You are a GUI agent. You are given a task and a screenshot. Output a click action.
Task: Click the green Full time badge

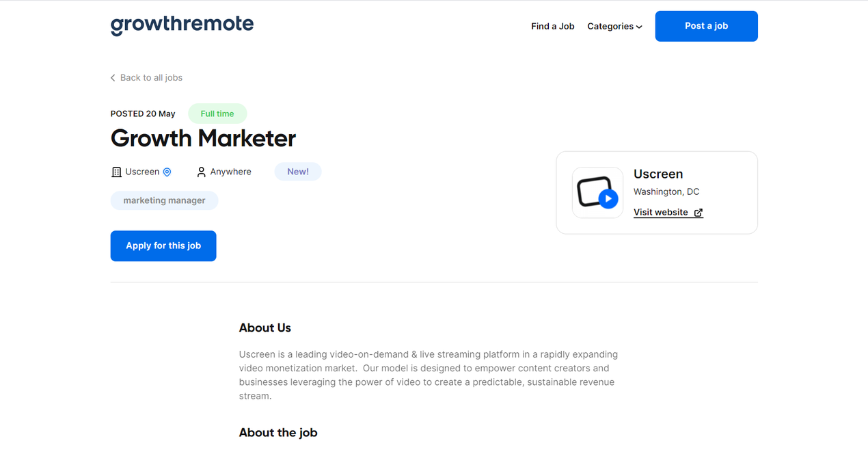pos(217,114)
